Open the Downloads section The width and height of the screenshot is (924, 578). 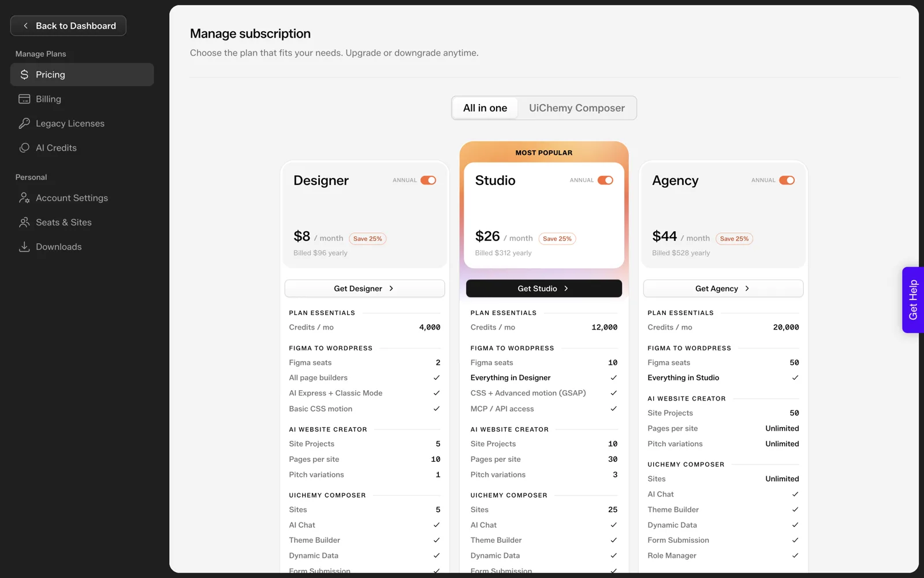[x=82, y=247]
